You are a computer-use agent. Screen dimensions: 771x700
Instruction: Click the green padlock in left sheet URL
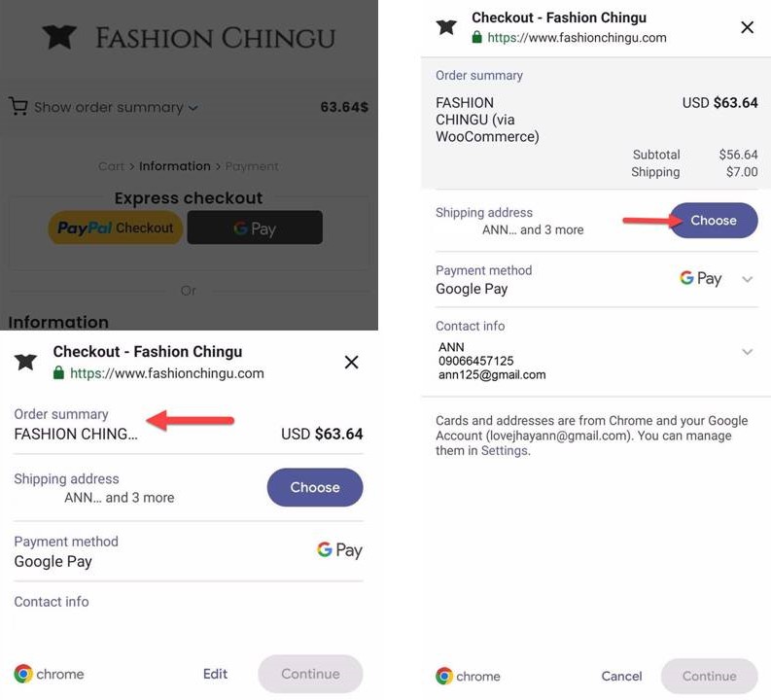click(x=58, y=372)
